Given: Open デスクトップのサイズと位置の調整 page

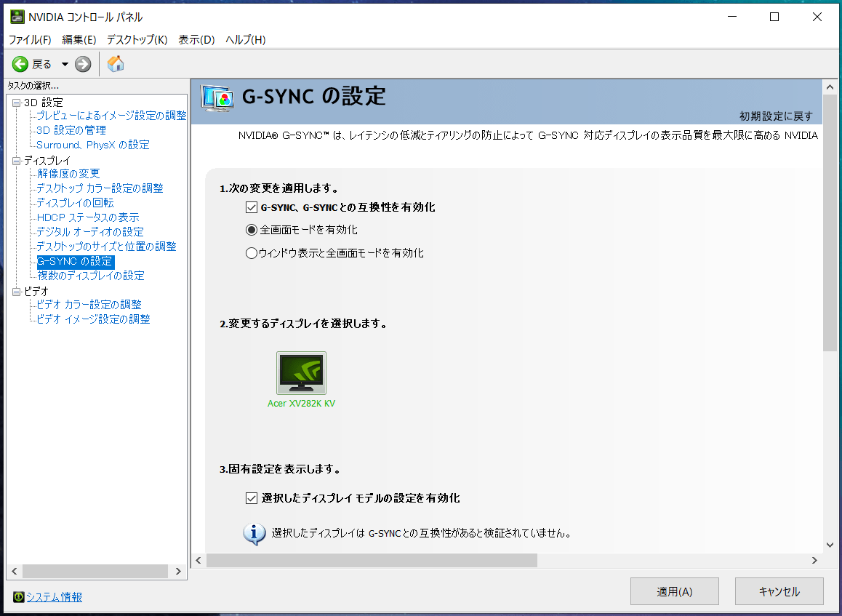Looking at the screenshot, I should 106,246.
